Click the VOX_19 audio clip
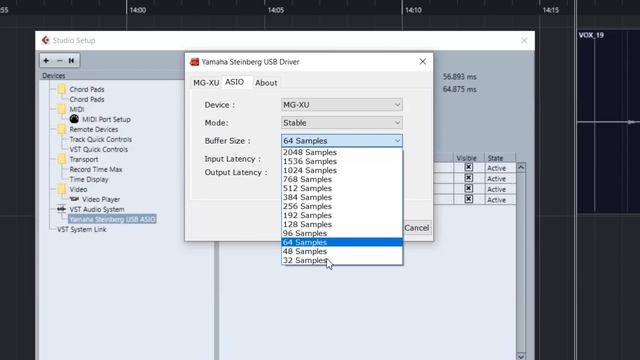The image size is (640, 360). [608, 121]
